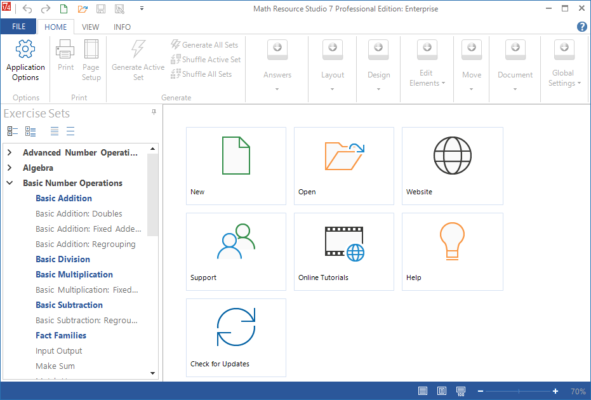Click the Help lightbulb tile
The height and width of the screenshot is (400, 591).
(452, 251)
